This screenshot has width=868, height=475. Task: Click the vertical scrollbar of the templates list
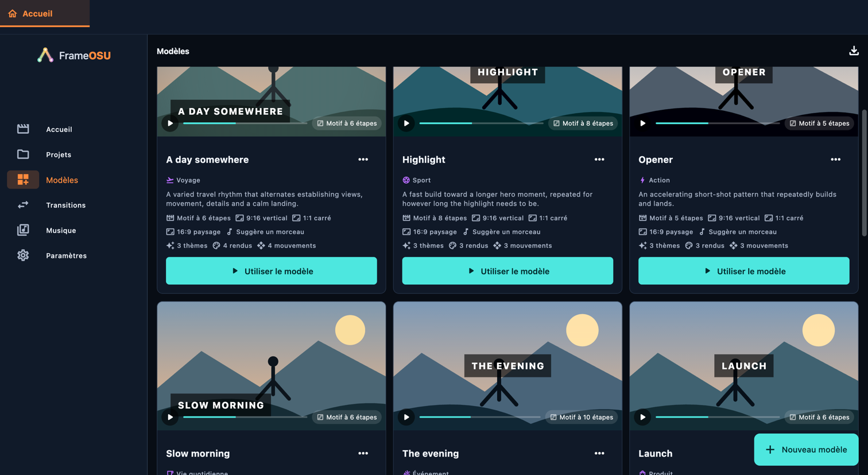click(x=864, y=172)
